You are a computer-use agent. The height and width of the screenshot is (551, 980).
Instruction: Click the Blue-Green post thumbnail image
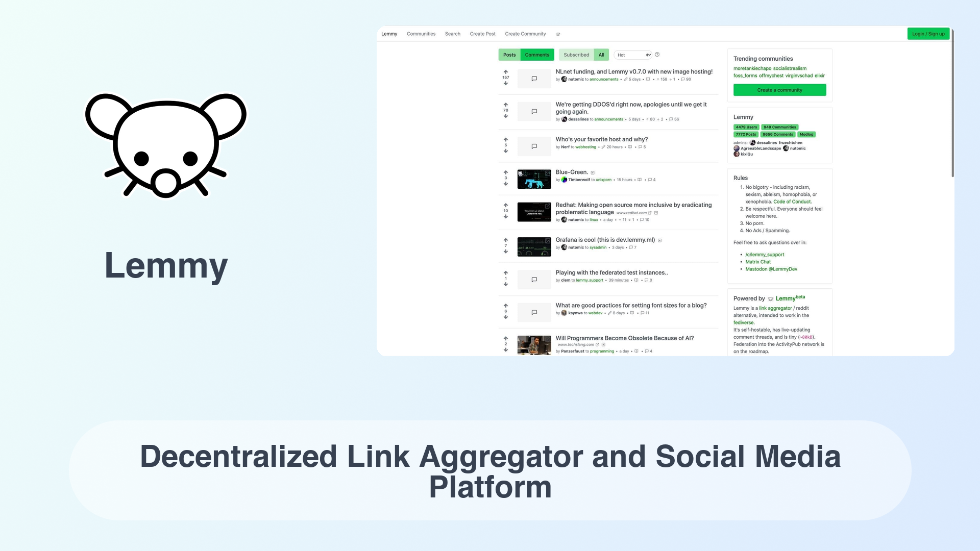coord(534,178)
